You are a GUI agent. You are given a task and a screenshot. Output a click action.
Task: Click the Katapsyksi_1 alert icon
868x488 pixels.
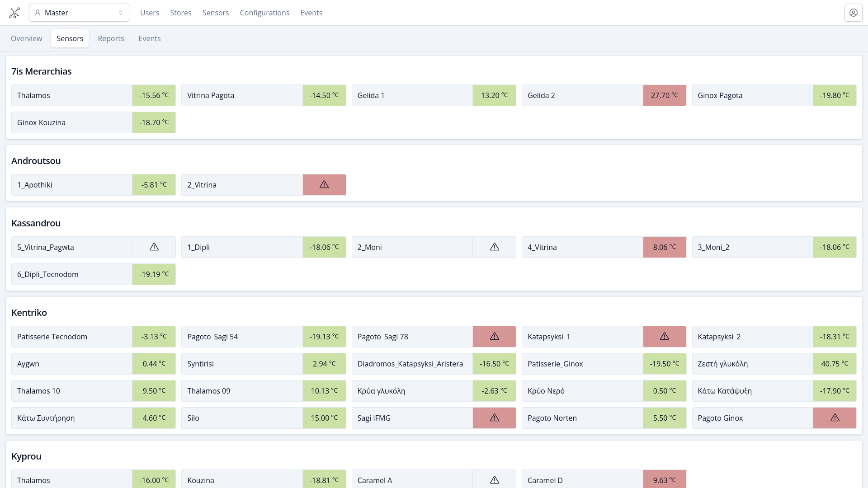(665, 337)
